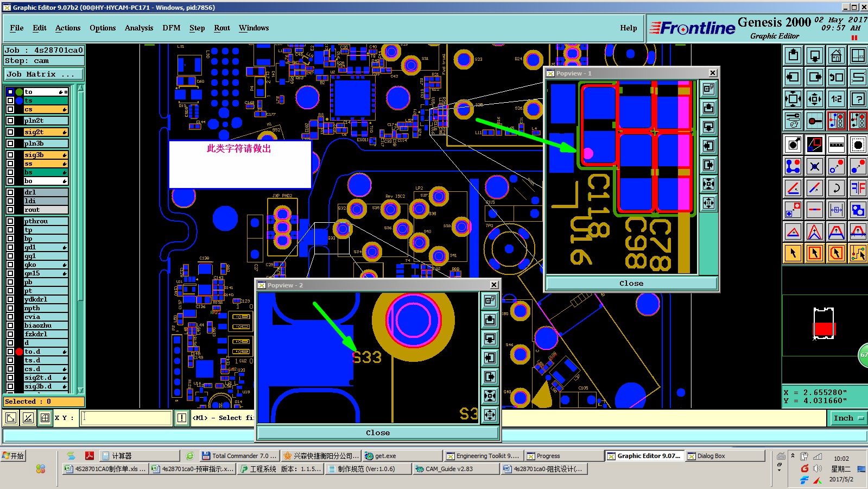This screenshot has width=868, height=489.
Task: Open Total Commander 7.0 taskbar item
Action: pyautogui.click(x=239, y=456)
